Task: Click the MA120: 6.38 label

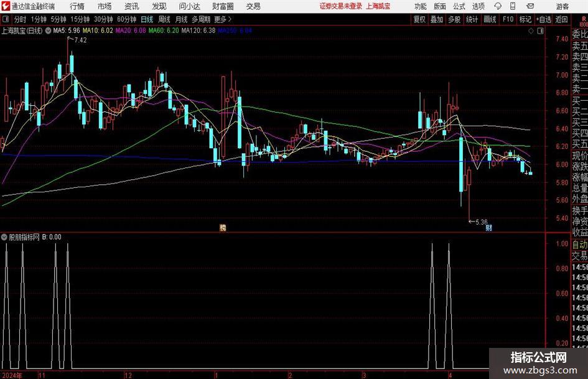Action: coord(198,30)
